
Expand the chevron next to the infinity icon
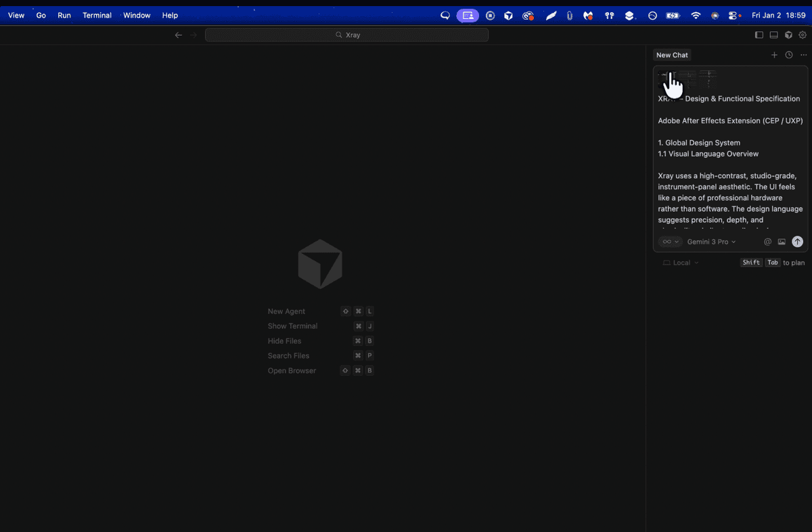tap(677, 242)
